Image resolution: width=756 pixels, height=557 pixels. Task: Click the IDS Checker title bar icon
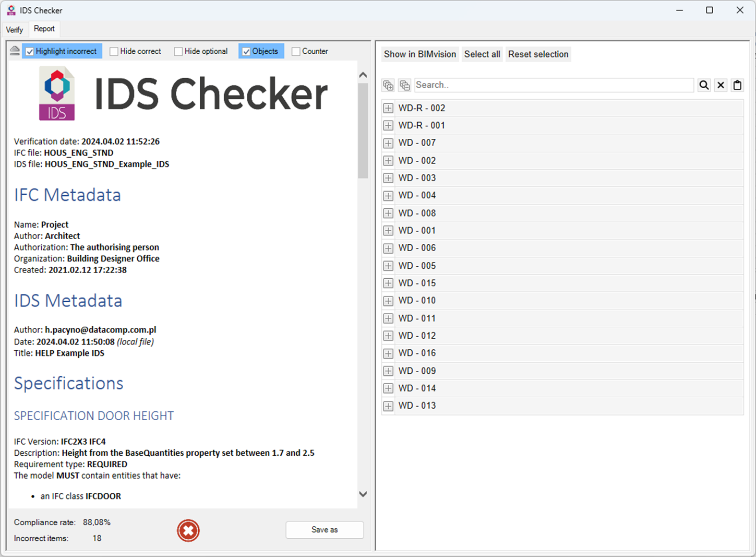11,10
